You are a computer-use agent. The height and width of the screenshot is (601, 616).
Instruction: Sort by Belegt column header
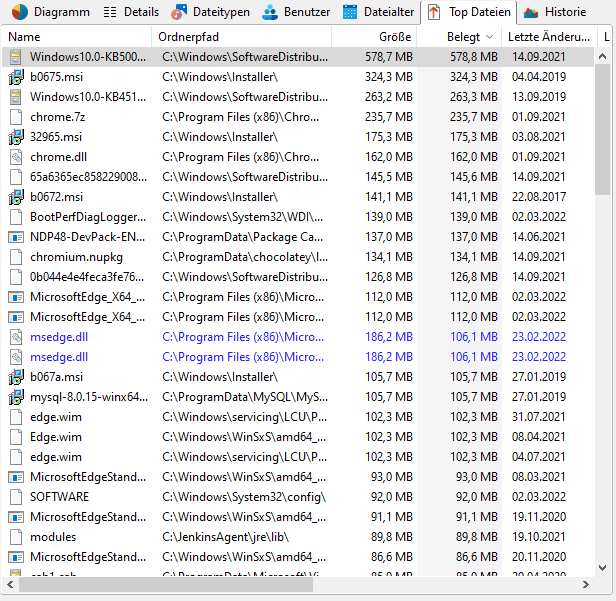click(459, 37)
